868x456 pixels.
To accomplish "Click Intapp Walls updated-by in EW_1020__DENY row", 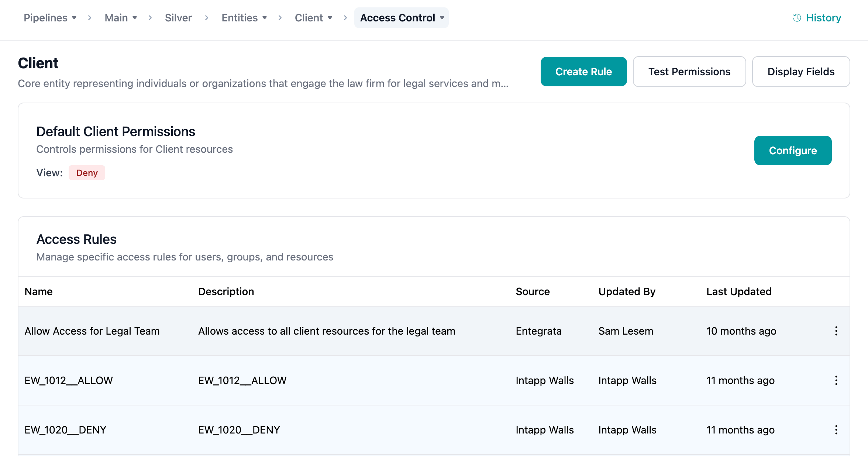I will tap(627, 430).
